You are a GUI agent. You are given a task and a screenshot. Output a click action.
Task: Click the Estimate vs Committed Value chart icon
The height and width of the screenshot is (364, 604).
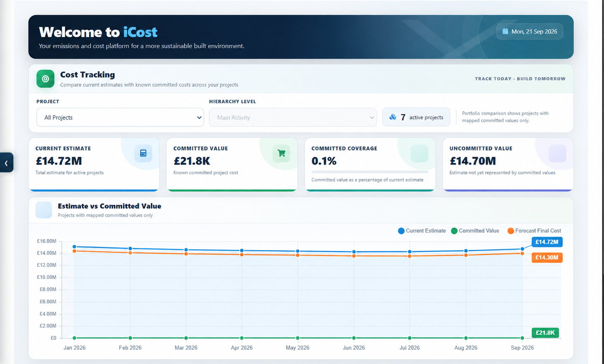[44, 210]
